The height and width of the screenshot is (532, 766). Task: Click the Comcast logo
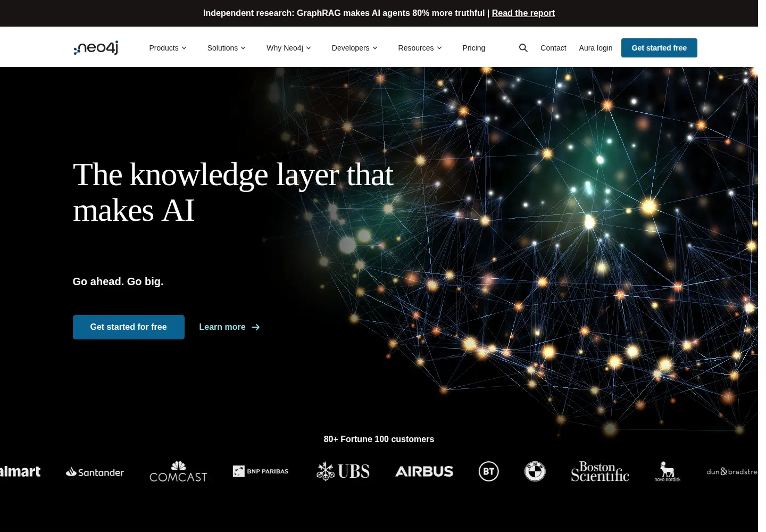178,472
